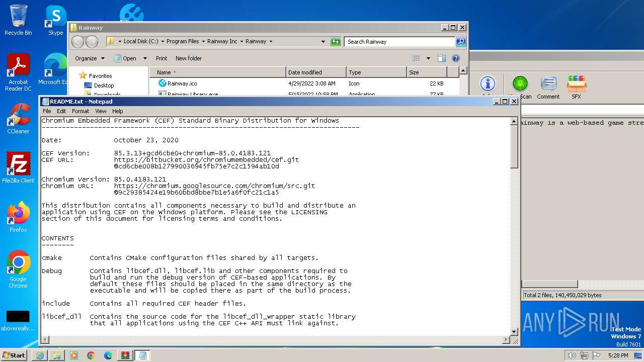644x362 pixels.
Task: Click the Start button
Action: pyautogui.click(x=14, y=355)
